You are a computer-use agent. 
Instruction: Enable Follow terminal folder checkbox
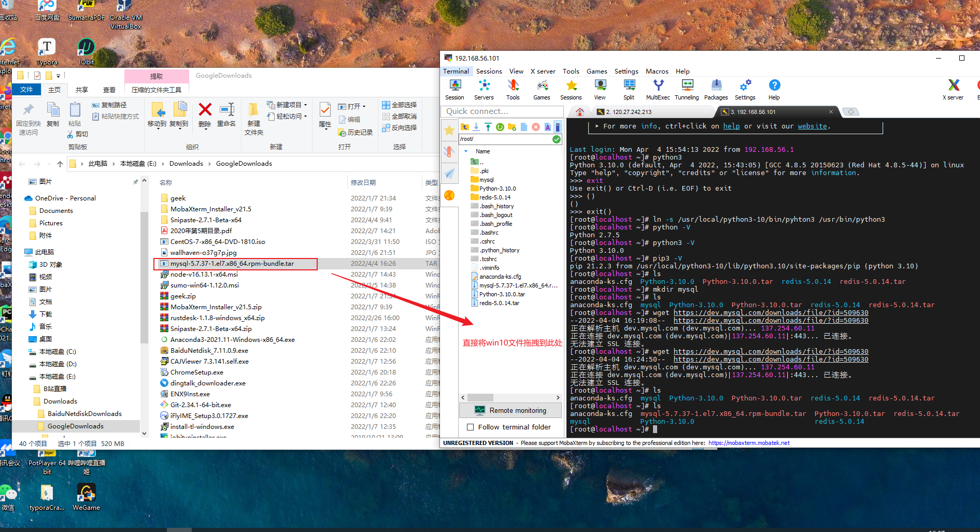point(471,427)
